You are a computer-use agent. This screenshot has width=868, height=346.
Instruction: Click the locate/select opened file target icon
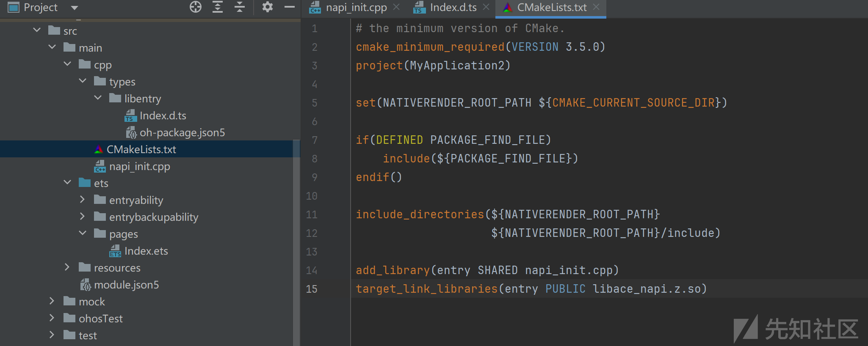(x=196, y=7)
